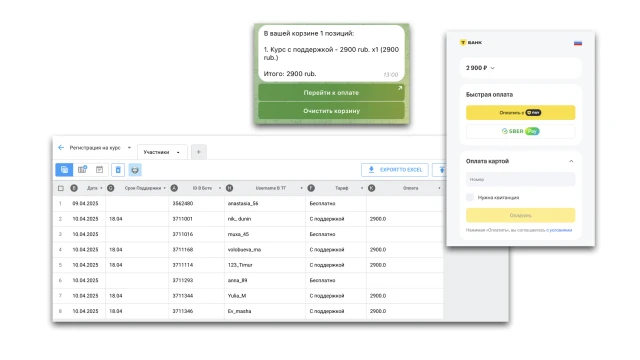Screen dimensions: 640x360
Task: Tick the Нужна квитанция checkbox
Action: pos(470,197)
